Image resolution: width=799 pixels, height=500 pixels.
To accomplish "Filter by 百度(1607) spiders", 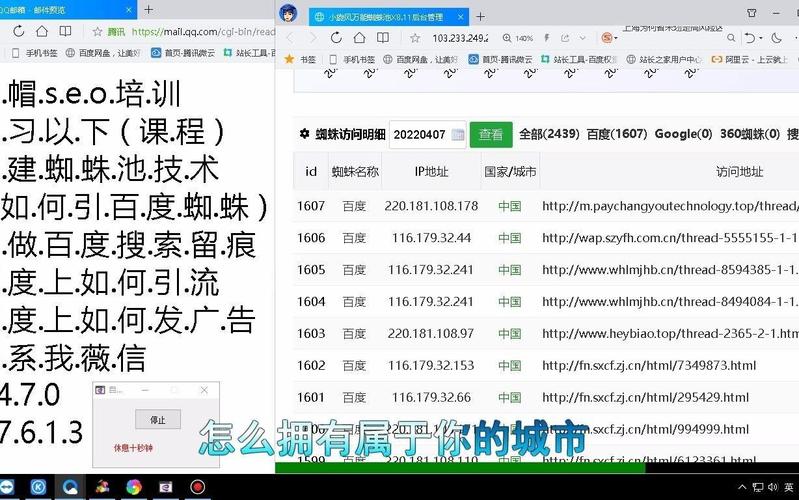I will pos(617,134).
